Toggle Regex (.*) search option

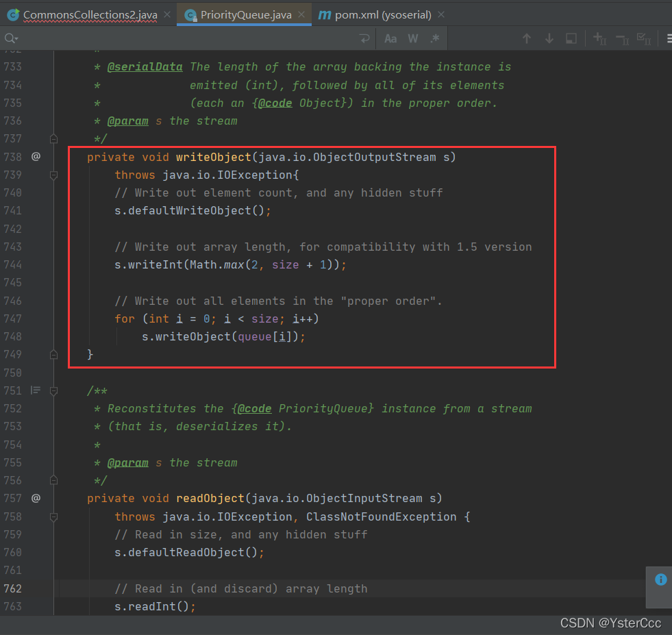(x=435, y=38)
